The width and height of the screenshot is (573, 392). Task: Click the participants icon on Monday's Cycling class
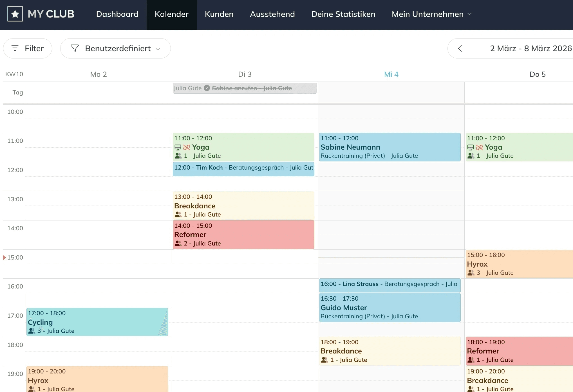click(x=32, y=331)
